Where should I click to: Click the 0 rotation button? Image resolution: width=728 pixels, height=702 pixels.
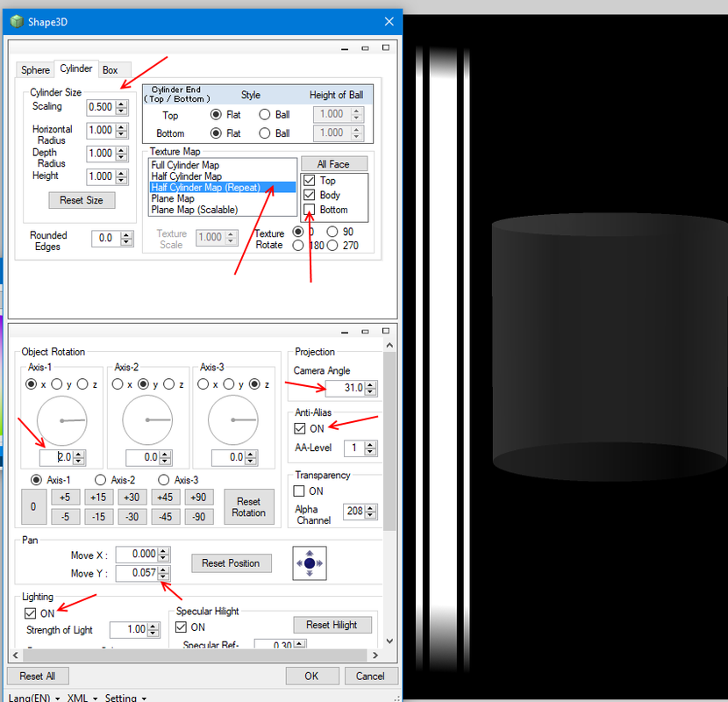(x=33, y=507)
